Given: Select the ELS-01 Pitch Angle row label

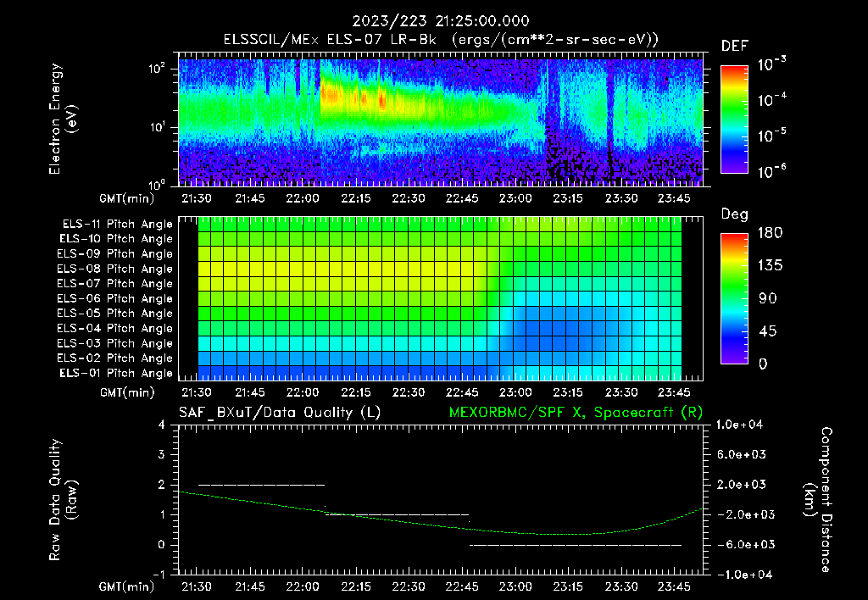Looking at the screenshot, I should (116, 373).
